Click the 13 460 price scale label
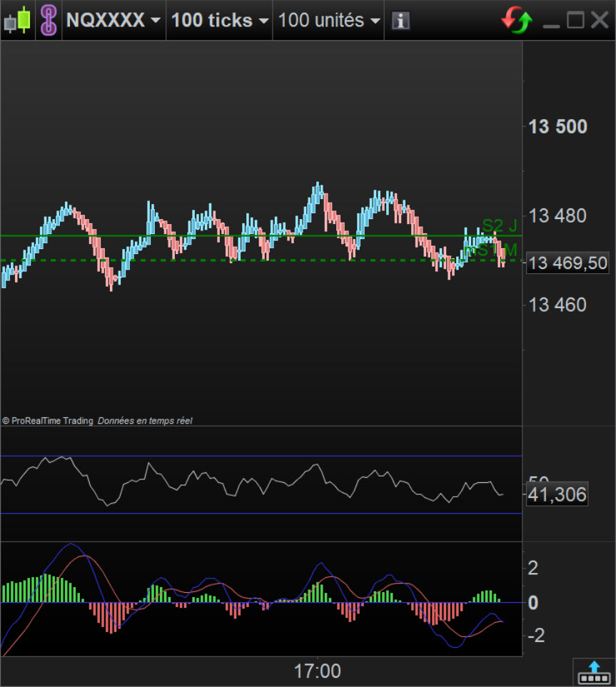 pos(557,305)
